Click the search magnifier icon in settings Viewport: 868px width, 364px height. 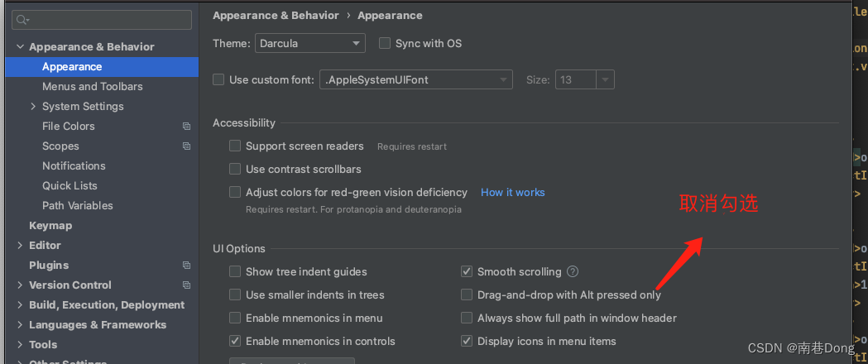(x=22, y=20)
